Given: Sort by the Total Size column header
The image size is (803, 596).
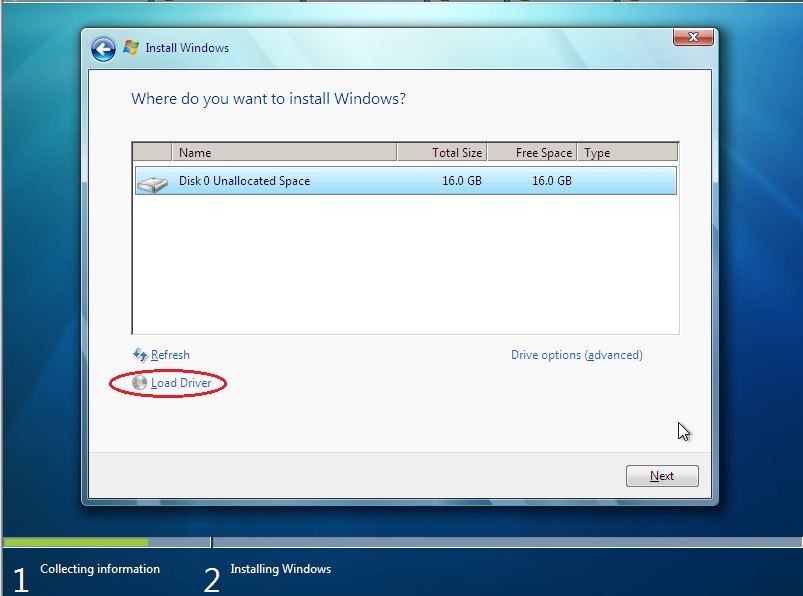Looking at the screenshot, I should [x=442, y=153].
